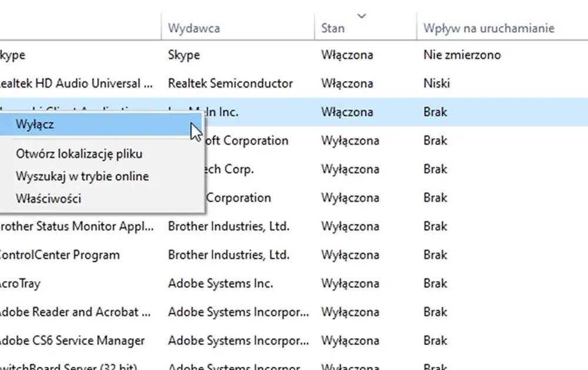Click Włączona status in Realtek row

click(347, 83)
